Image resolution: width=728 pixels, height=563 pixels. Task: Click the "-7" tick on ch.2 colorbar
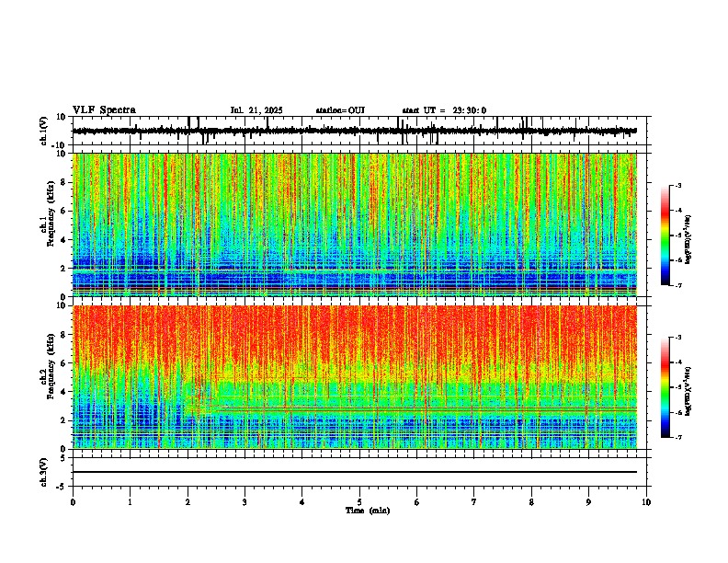tap(677, 437)
